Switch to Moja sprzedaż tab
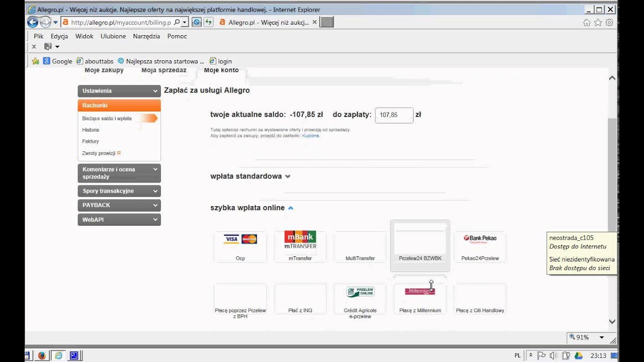This screenshot has height=362, width=644. click(164, 70)
